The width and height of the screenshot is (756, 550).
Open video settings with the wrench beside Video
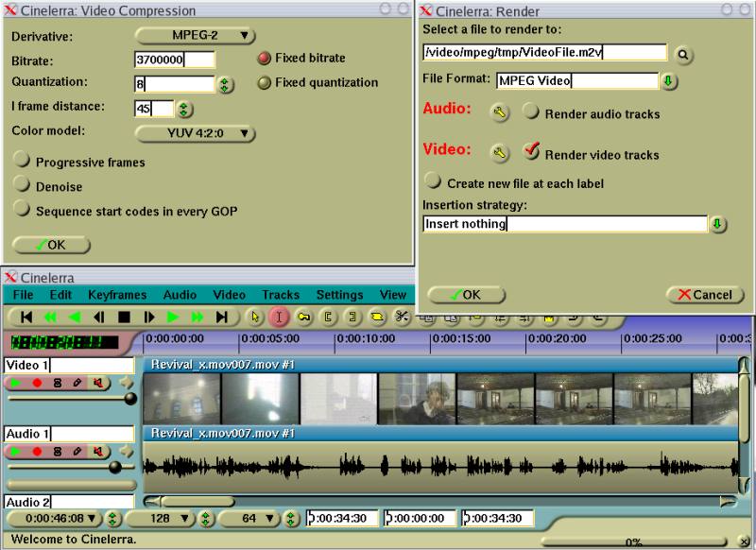click(x=500, y=154)
